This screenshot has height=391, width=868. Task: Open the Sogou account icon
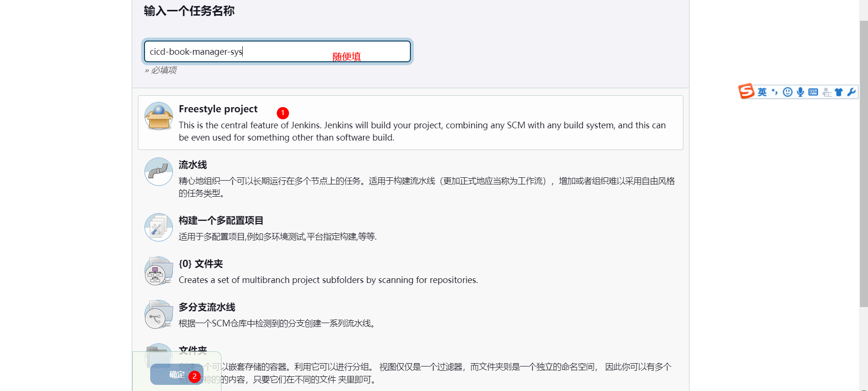[826, 92]
